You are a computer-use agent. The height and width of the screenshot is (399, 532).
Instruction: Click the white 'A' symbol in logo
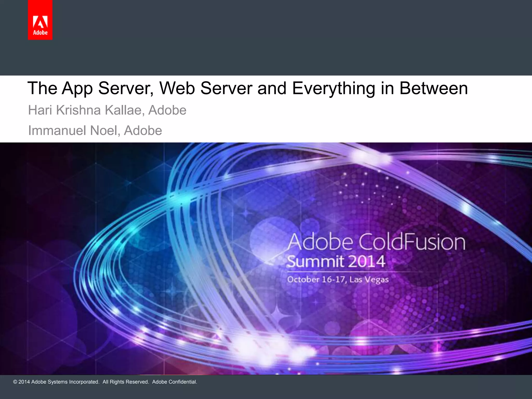[x=40, y=22]
